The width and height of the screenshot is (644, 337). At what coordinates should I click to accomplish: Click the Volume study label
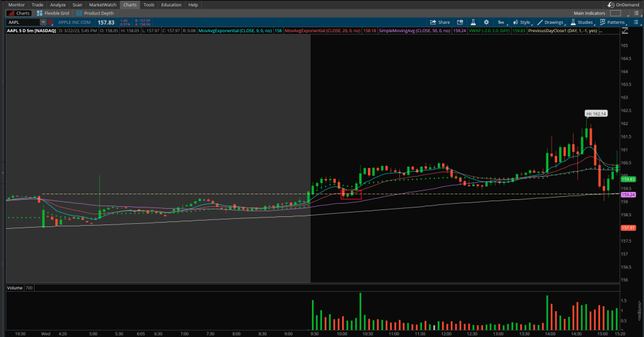[x=15, y=288]
